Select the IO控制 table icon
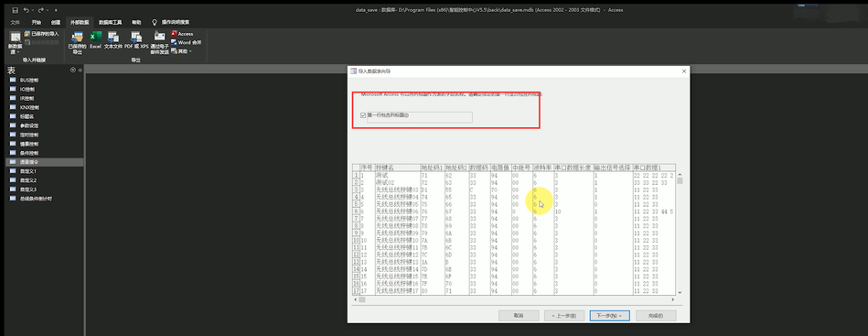This screenshot has width=868, height=336. pyautogui.click(x=13, y=89)
